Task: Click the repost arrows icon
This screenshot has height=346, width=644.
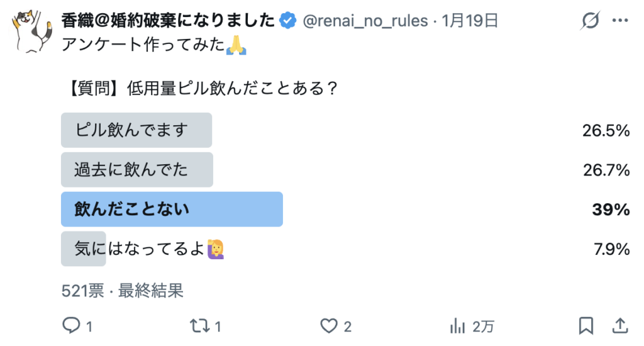Action: click(x=197, y=325)
